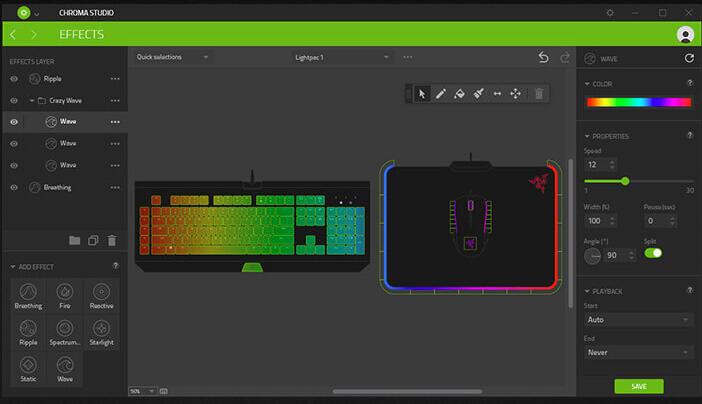Hide the Ripple effect layer
Image resolution: width=702 pixels, height=404 pixels.
[14, 78]
